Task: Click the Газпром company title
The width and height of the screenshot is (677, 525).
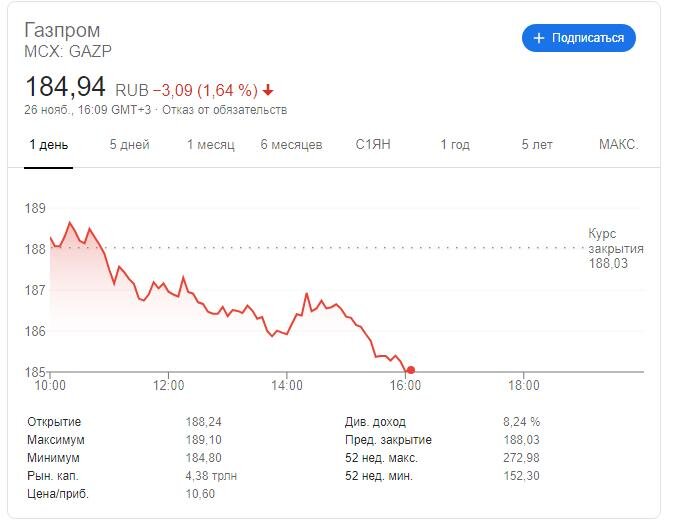Action: (62, 30)
